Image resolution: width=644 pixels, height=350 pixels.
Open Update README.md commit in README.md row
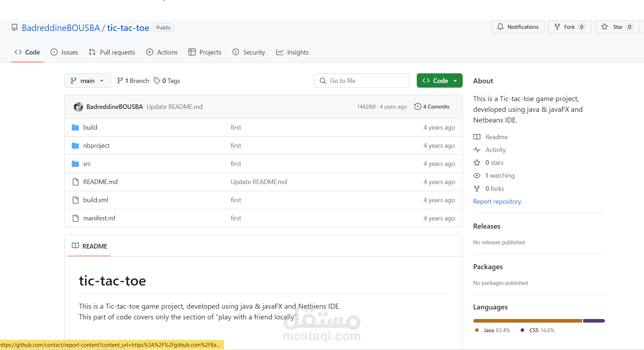point(259,182)
